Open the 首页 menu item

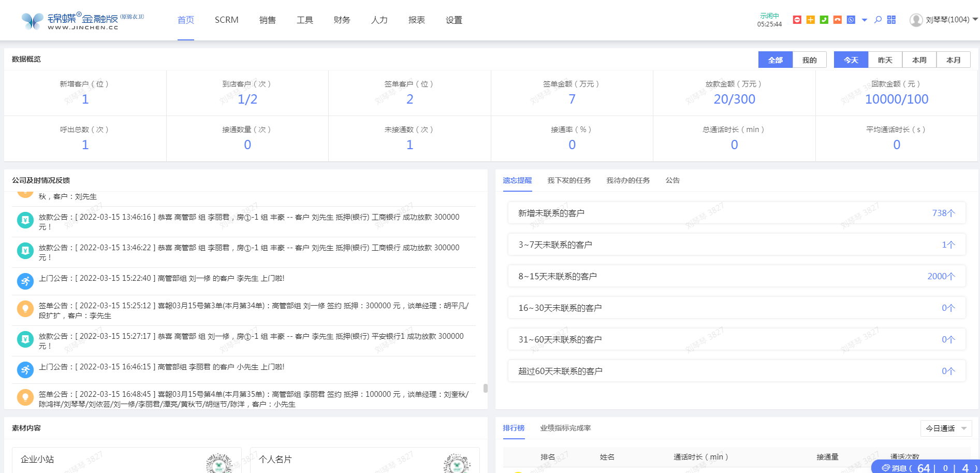(x=186, y=20)
